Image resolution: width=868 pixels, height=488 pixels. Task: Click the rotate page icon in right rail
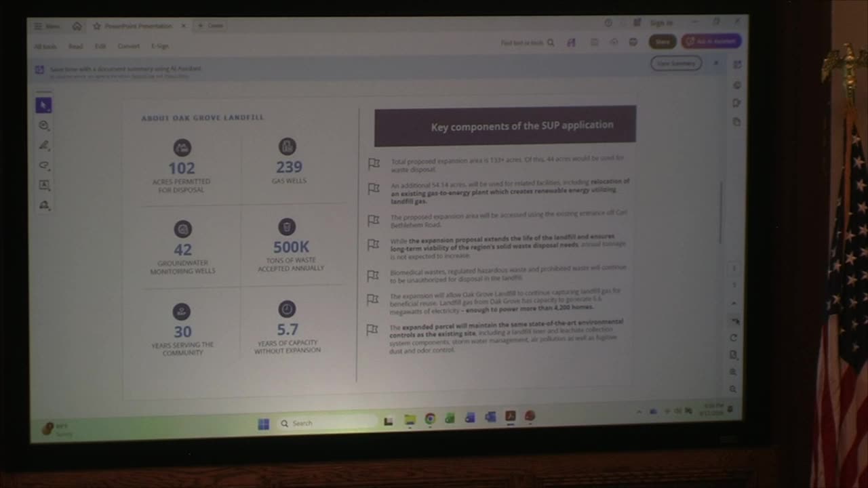pos(734,338)
